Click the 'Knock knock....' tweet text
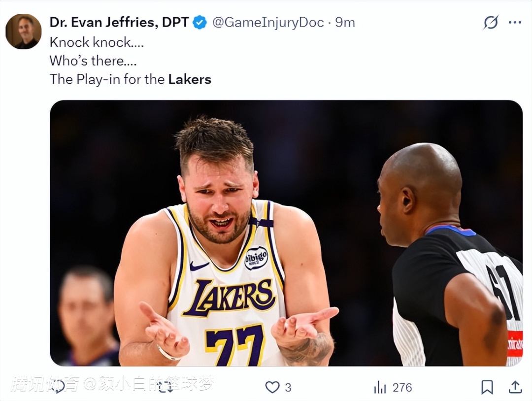The width and height of the screenshot is (532, 401). [x=97, y=42]
